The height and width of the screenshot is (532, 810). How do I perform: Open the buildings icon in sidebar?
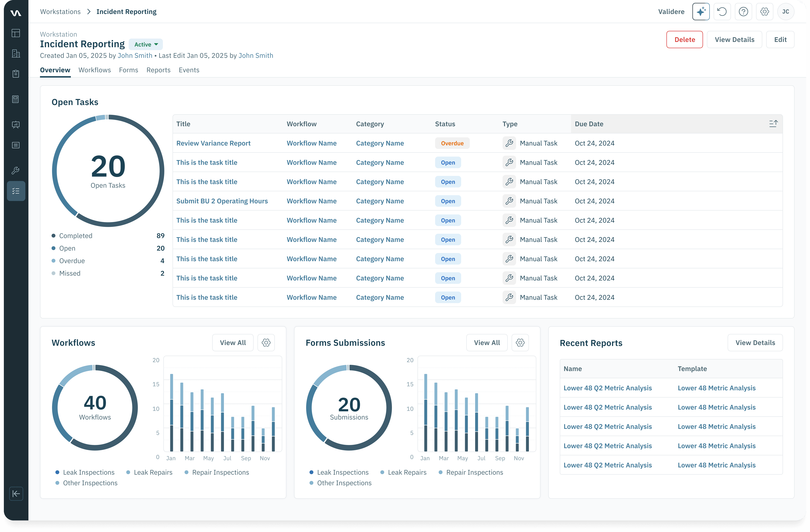16,53
